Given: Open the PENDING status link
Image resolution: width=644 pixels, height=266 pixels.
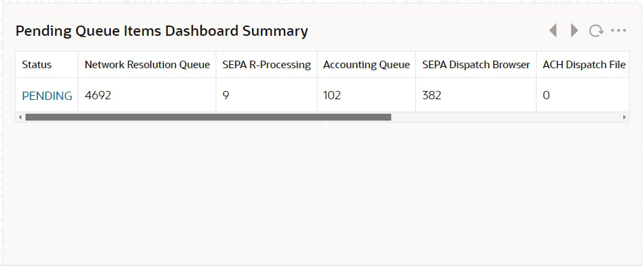Looking at the screenshot, I should point(47,96).
